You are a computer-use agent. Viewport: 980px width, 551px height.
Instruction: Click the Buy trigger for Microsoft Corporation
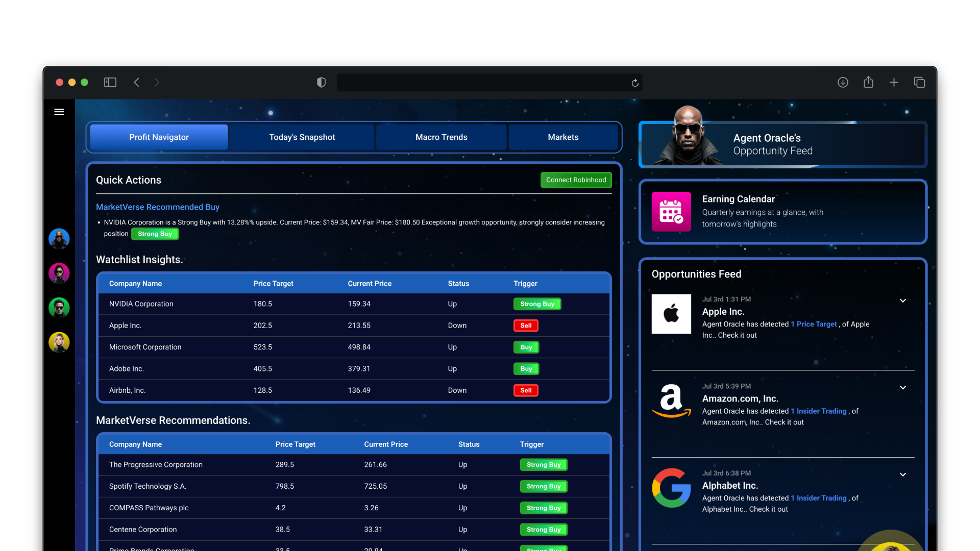(526, 347)
